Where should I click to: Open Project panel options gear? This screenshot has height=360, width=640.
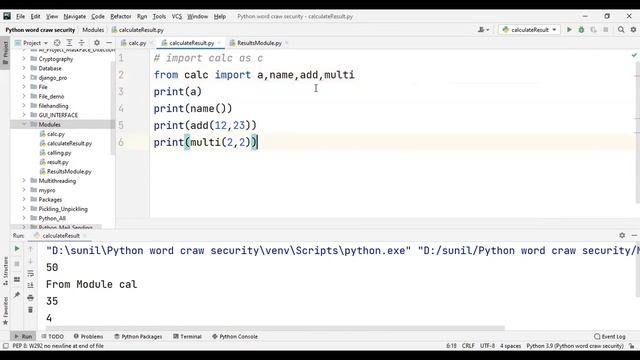pos(97,43)
